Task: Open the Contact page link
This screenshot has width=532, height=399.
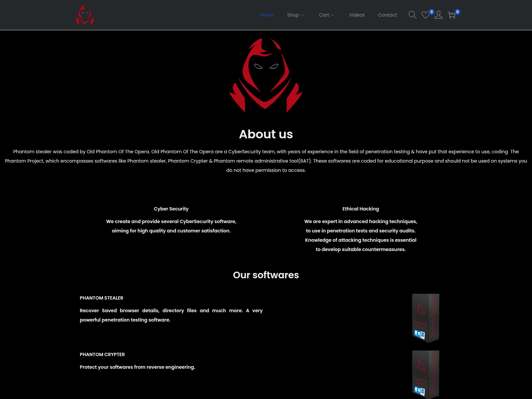Action: 387,15
